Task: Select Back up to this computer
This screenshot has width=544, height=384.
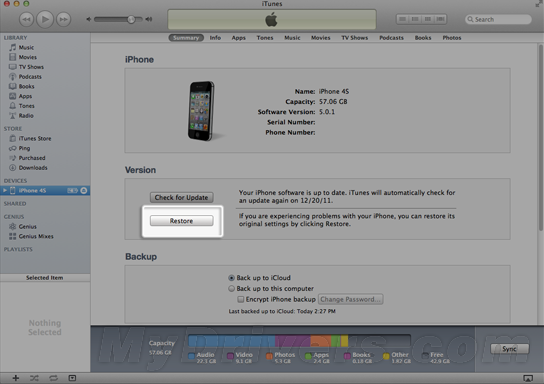Action: (x=231, y=289)
